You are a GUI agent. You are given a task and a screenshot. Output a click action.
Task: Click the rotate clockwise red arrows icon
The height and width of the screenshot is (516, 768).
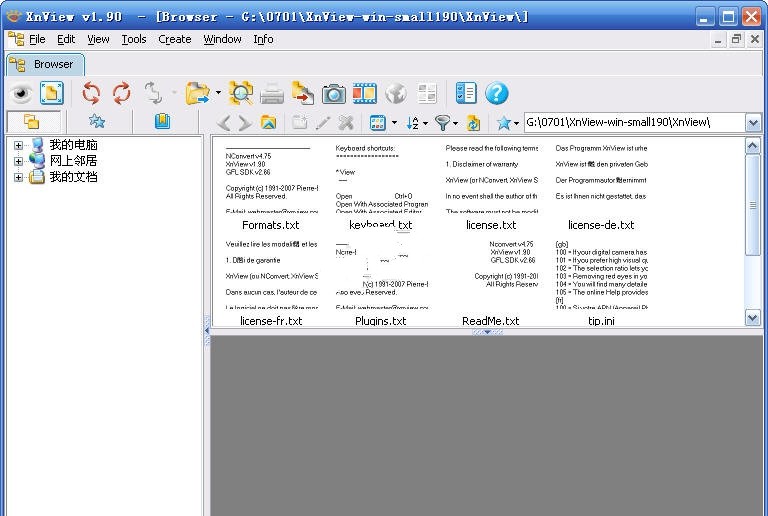point(121,93)
